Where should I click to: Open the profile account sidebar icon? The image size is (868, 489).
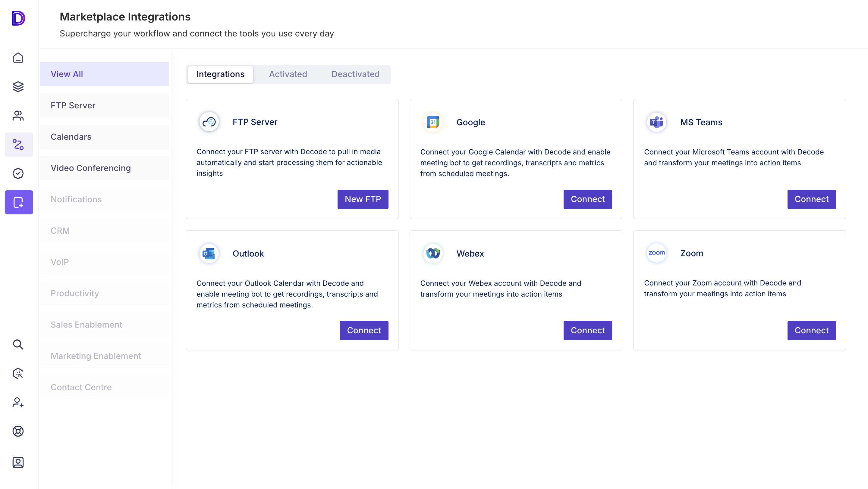point(18,463)
